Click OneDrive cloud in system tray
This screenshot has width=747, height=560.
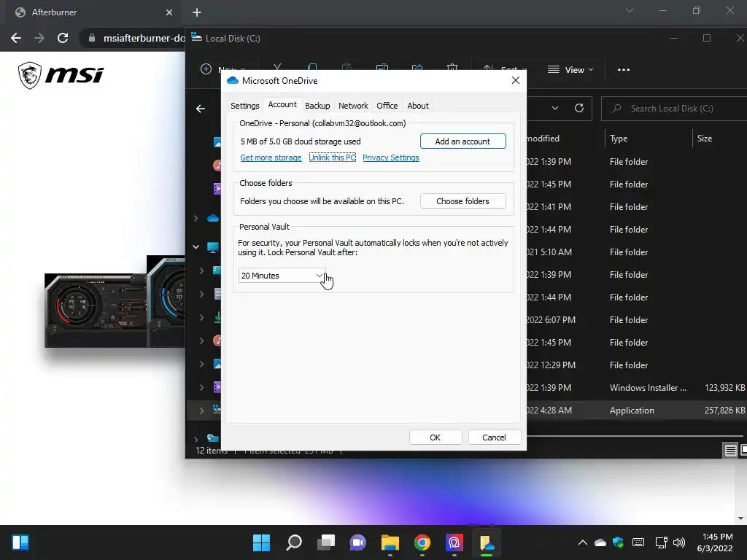[x=600, y=542]
